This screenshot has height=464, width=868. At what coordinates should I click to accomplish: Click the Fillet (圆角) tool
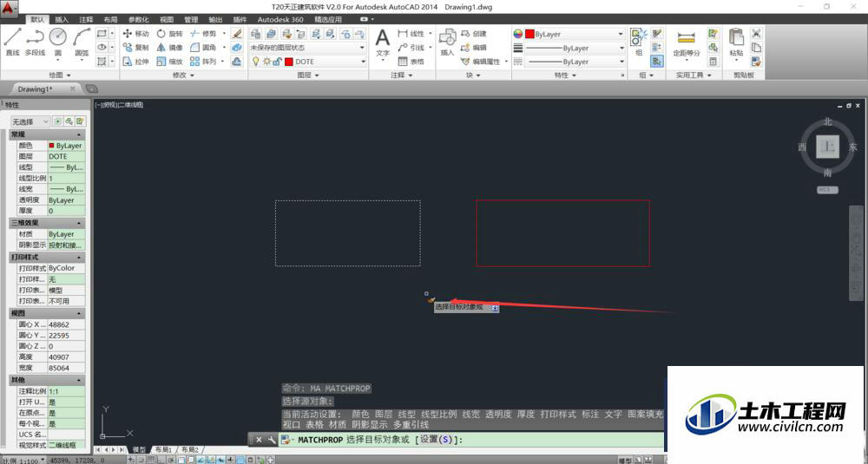tap(203, 48)
